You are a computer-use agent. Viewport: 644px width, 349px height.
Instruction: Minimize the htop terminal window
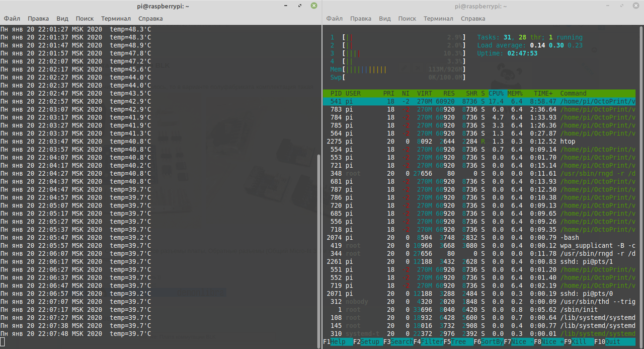[x=608, y=6]
